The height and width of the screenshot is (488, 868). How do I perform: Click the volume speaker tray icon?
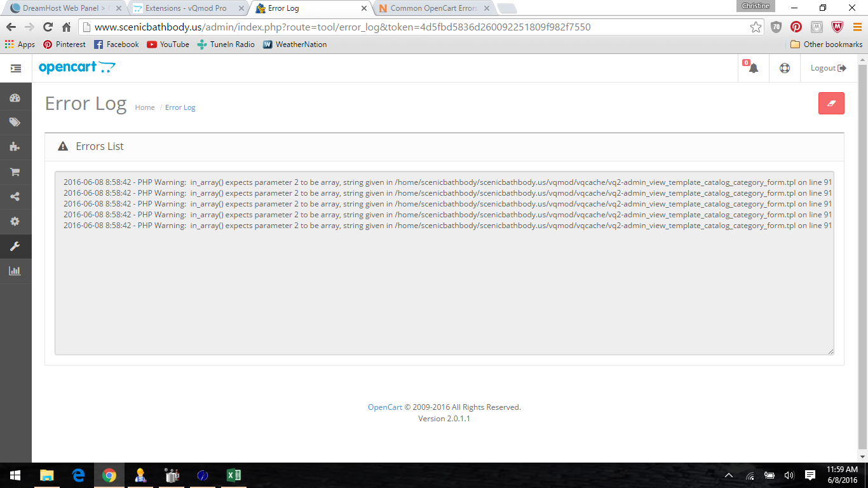click(x=789, y=475)
